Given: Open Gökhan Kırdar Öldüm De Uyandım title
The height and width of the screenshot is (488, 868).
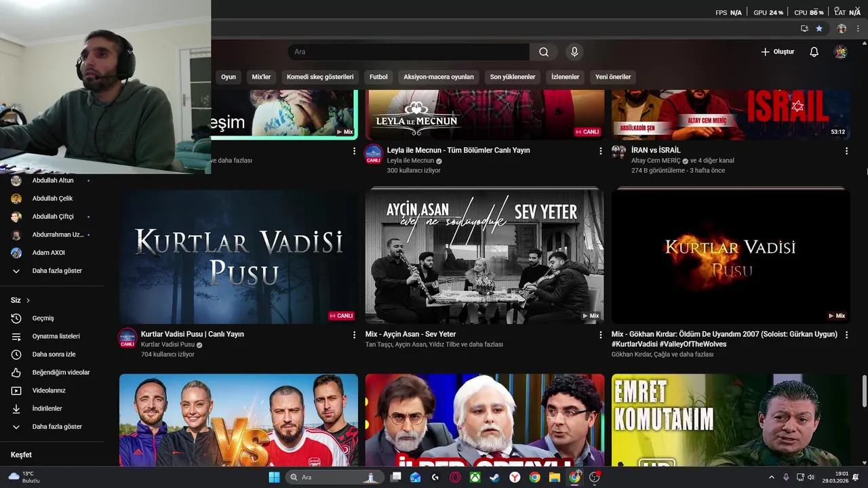Looking at the screenshot, I should (724, 339).
